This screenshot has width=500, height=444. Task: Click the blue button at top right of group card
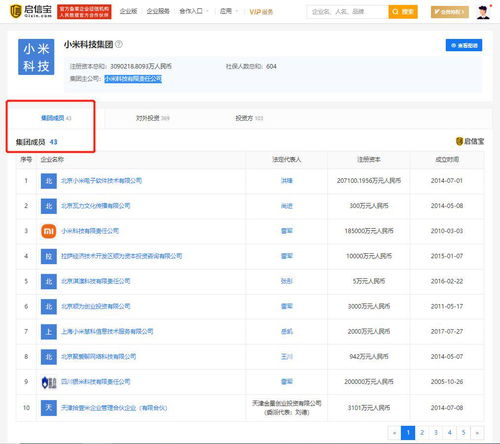coord(464,45)
